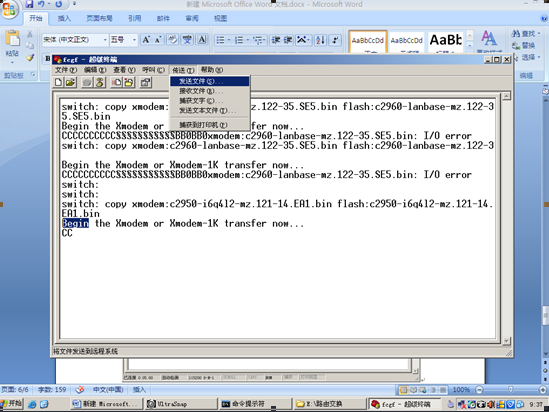Click the Call (phone) icon in HyperTerminal toolbar
Screen dimensions: 549x412
pos(87,83)
